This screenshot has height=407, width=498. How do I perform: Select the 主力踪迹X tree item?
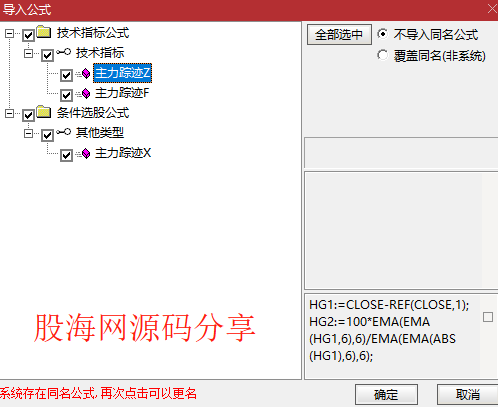click(123, 153)
